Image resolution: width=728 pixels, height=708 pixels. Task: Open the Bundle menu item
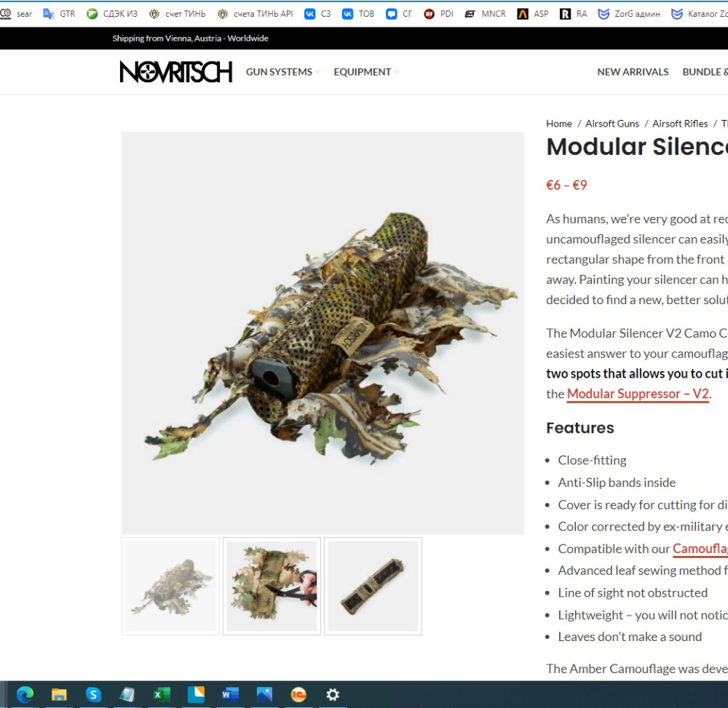pos(705,72)
